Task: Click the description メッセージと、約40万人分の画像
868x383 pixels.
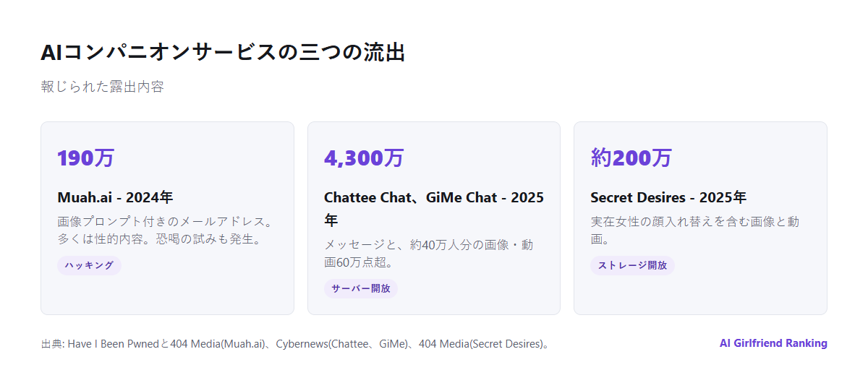Action: (x=428, y=254)
